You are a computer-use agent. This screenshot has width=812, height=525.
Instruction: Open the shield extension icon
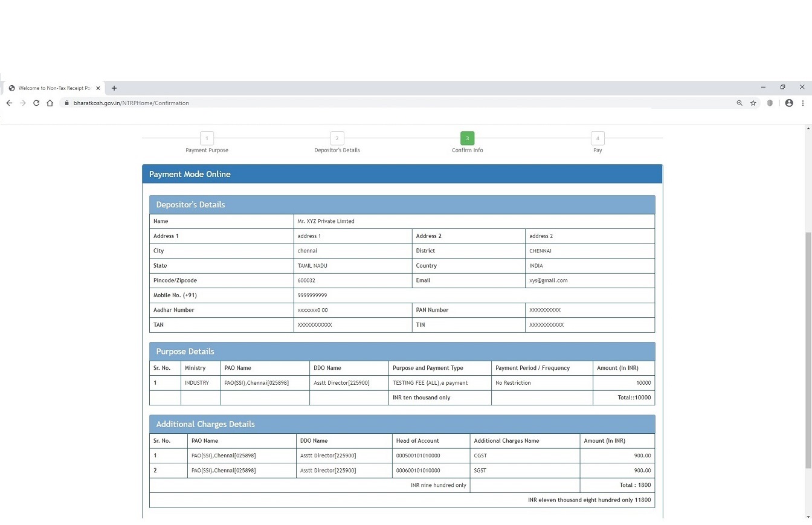770,103
